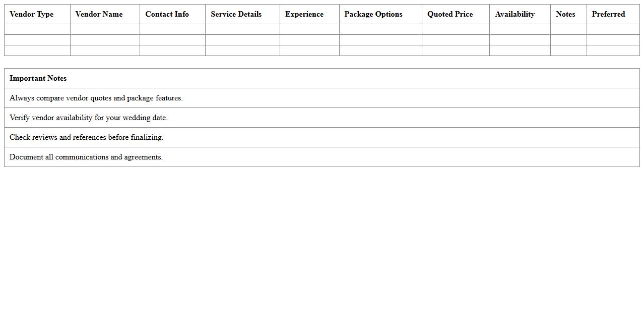
Task: Click last row cell under Service Details
Action: pyautogui.click(x=242, y=50)
